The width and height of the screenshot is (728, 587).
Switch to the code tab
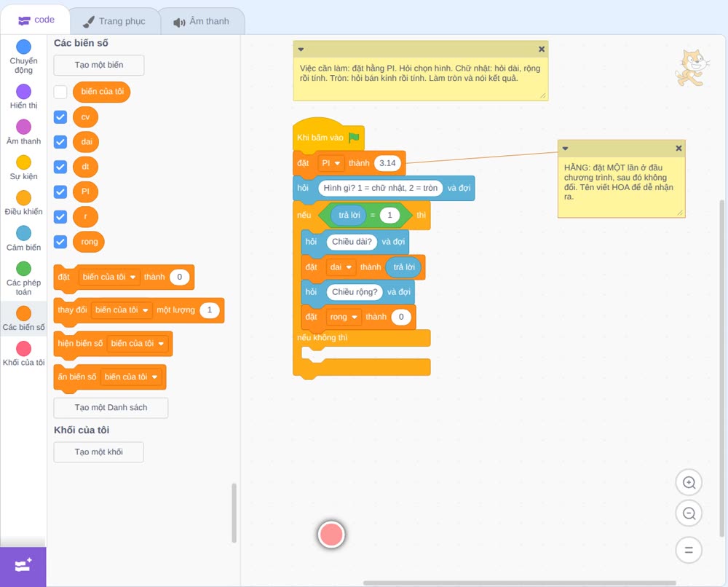pyautogui.click(x=36, y=20)
